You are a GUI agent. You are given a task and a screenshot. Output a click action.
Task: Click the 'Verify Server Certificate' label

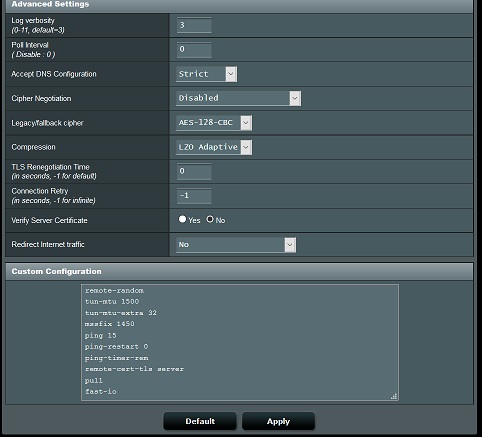(49, 220)
